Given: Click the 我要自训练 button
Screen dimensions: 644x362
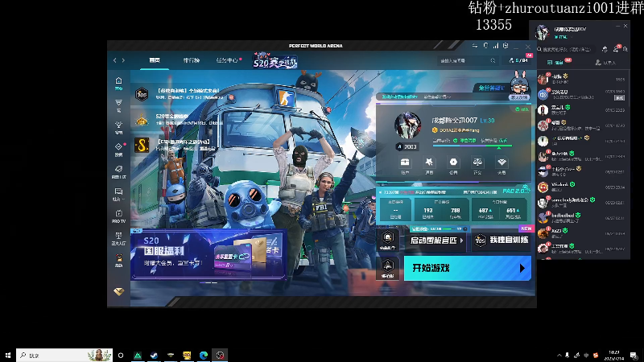Looking at the screenshot, I should pyautogui.click(x=502, y=241).
